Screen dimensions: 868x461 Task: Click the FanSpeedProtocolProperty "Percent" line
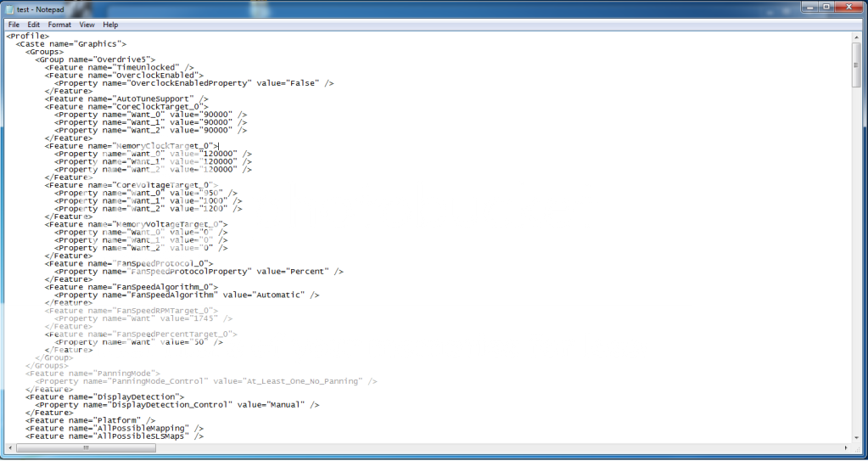199,271
